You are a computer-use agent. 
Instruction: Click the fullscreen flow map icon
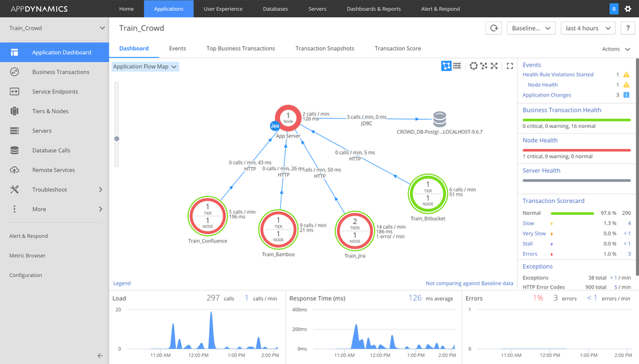[510, 66]
